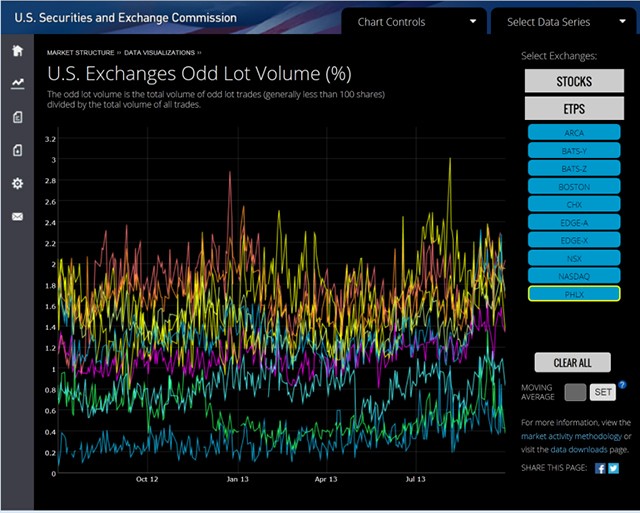This screenshot has height=513, width=640.
Task: Share page via Facebook icon
Action: click(600, 468)
